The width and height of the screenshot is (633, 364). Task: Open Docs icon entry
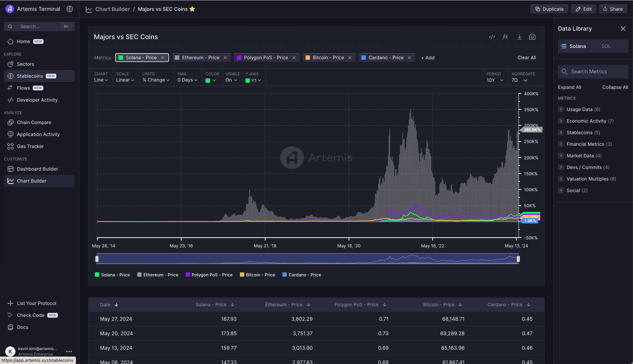pyautogui.click(x=11, y=327)
